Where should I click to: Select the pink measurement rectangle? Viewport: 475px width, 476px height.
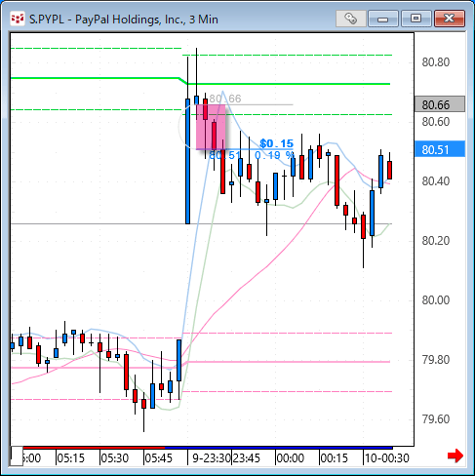click(x=211, y=127)
